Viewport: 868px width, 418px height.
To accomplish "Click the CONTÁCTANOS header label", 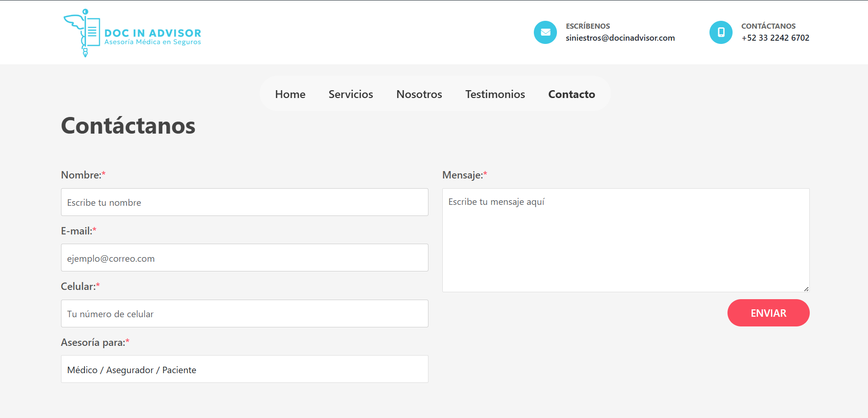I will coord(768,26).
